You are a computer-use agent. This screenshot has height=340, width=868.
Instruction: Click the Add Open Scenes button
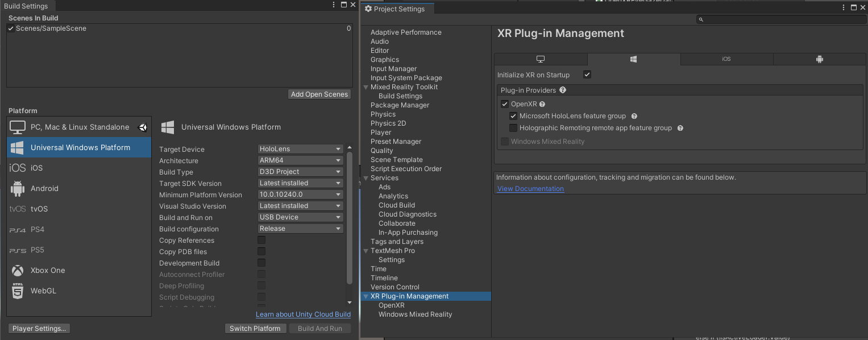click(x=319, y=94)
